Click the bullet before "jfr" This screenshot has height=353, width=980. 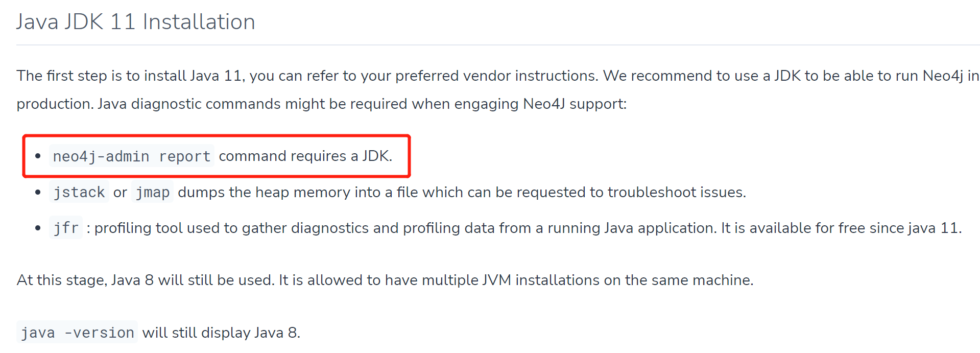coord(38,228)
